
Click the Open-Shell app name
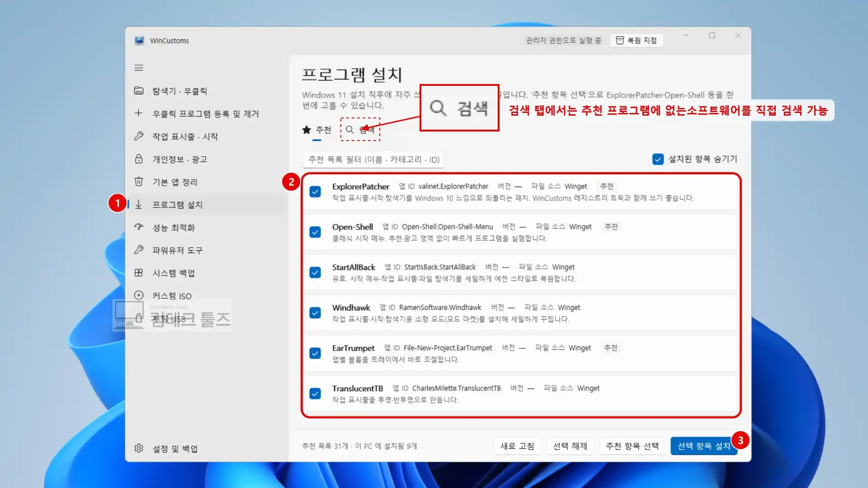(353, 227)
